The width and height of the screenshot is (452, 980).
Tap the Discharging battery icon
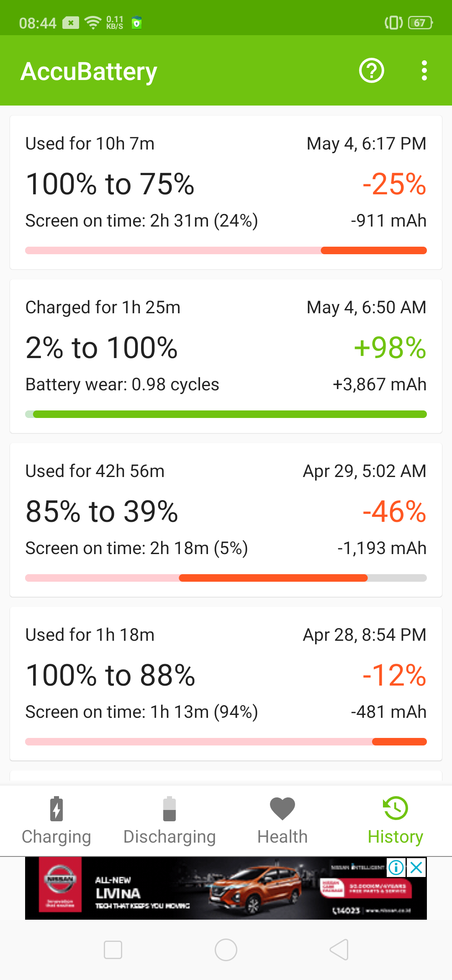tap(169, 808)
